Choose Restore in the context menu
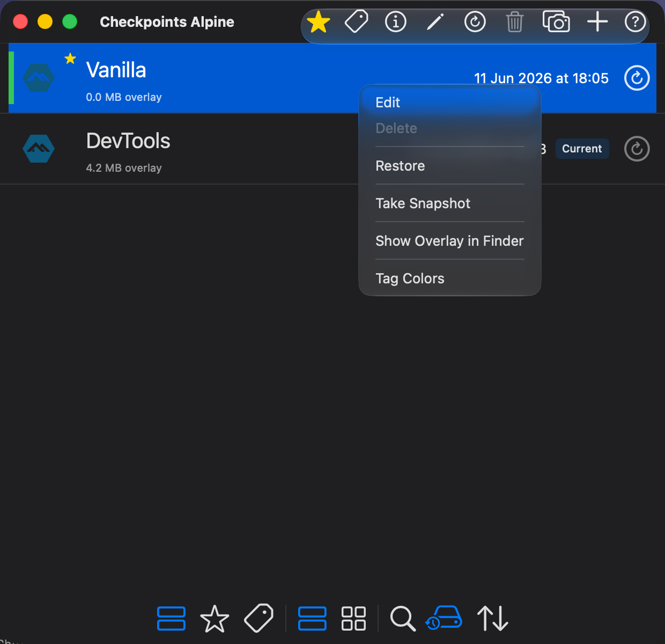This screenshot has width=665, height=644. click(400, 166)
